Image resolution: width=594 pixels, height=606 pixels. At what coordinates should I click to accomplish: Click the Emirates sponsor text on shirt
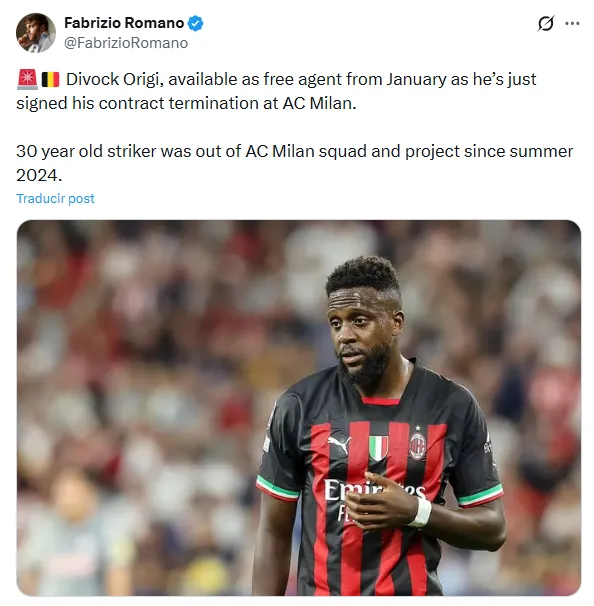click(x=374, y=491)
